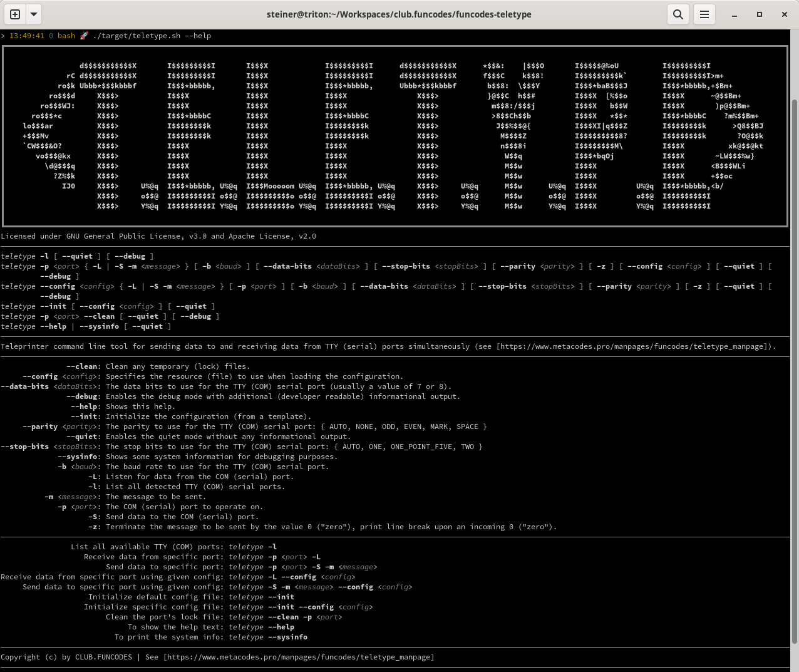
Task: Click the 'teletype --help | --sysinfo' usage line
Action: 86,326
